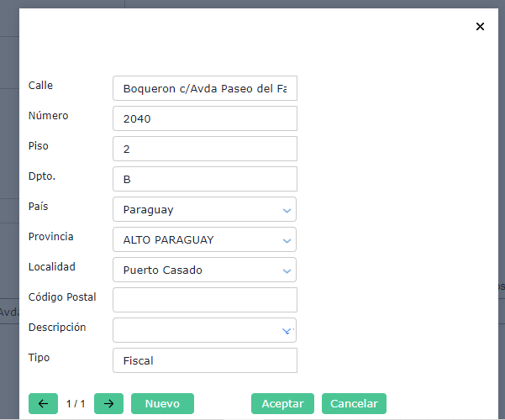The width and height of the screenshot is (505, 420).
Task: Click the Número input field
Action: coord(204,118)
